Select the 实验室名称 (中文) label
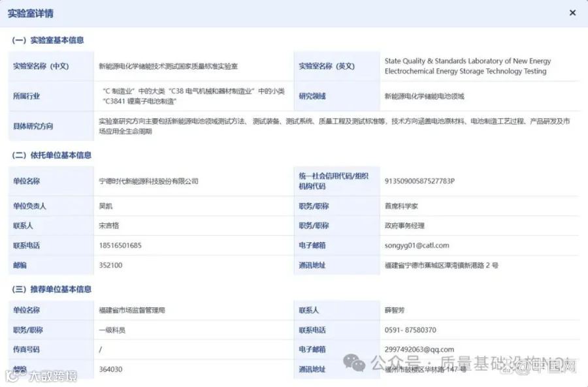 tap(41, 67)
